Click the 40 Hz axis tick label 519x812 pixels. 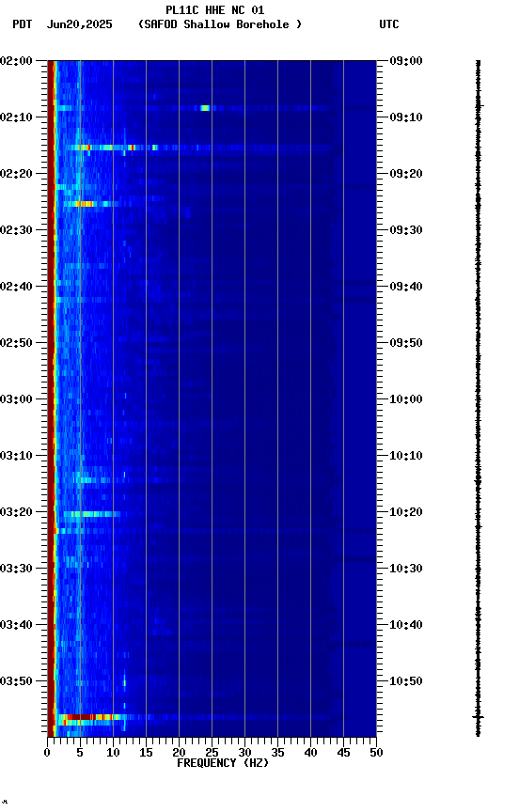[x=310, y=753]
